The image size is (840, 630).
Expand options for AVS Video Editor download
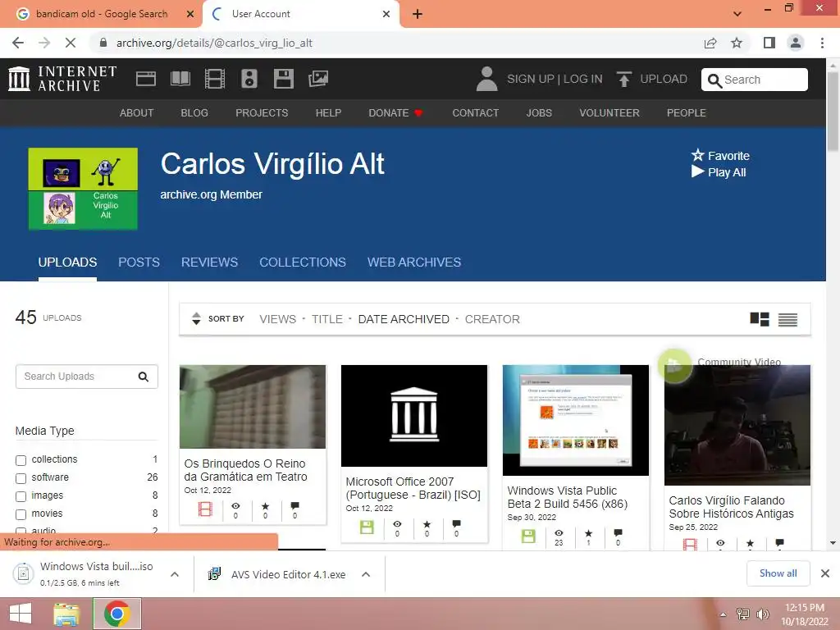click(x=366, y=574)
